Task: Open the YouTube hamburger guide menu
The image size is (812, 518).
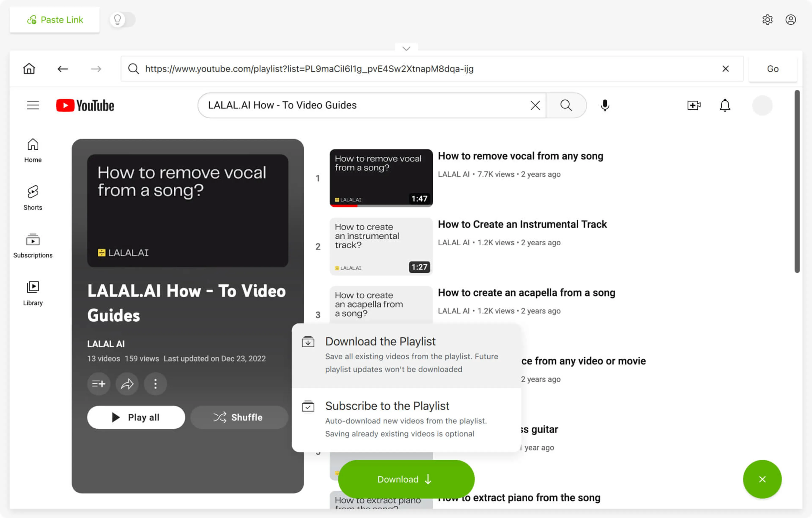Action: [x=33, y=105]
